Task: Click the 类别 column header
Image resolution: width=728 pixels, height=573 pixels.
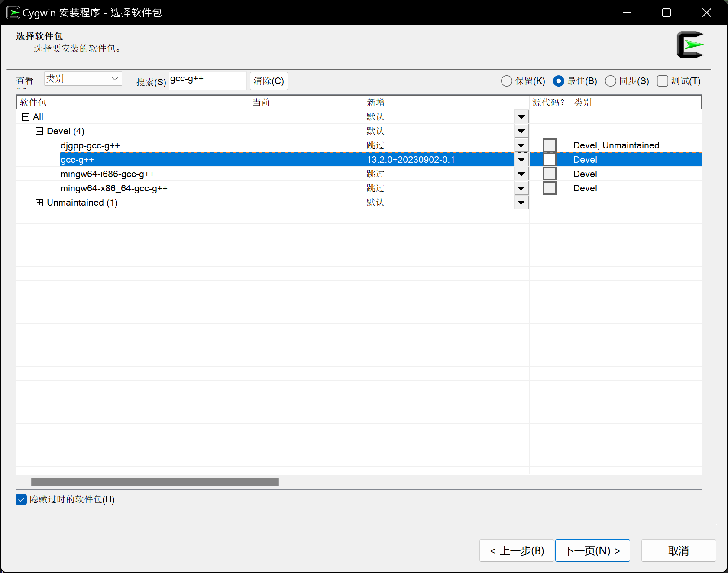Action: [x=631, y=103]
